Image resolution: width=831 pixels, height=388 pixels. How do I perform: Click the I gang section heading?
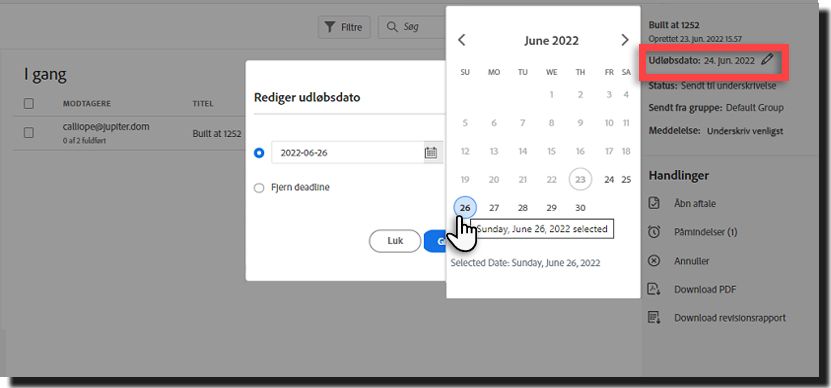tap(45, 75)
